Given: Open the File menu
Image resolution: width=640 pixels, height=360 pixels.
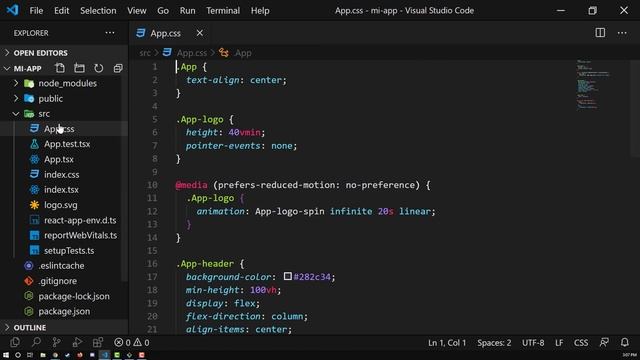Looking at the screenshot, I should [x=36, y=11].
